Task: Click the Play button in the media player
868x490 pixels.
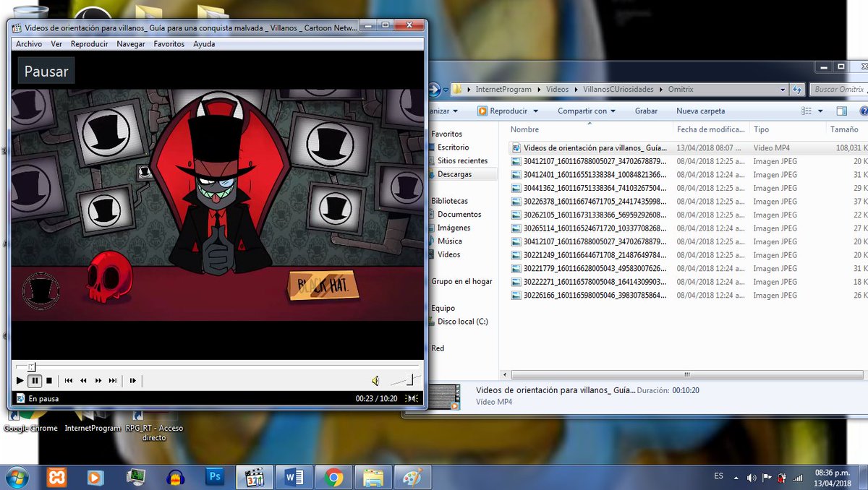Action: [20, 380]
